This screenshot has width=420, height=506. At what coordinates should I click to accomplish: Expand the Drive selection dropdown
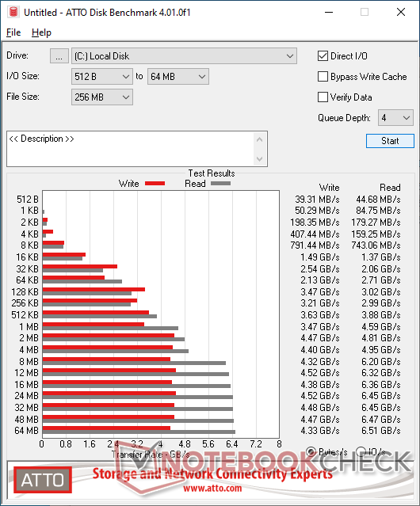[x=184, y=56]
